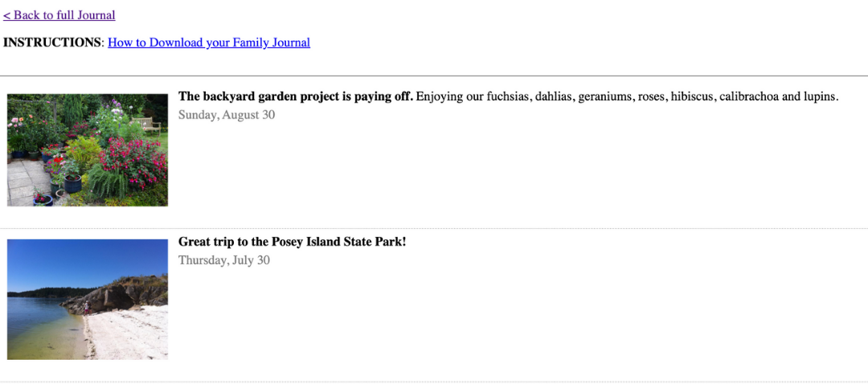Open 'How to Download your Family Journal' link
This screenshot has width=868, height=388.
pos(209,43)
